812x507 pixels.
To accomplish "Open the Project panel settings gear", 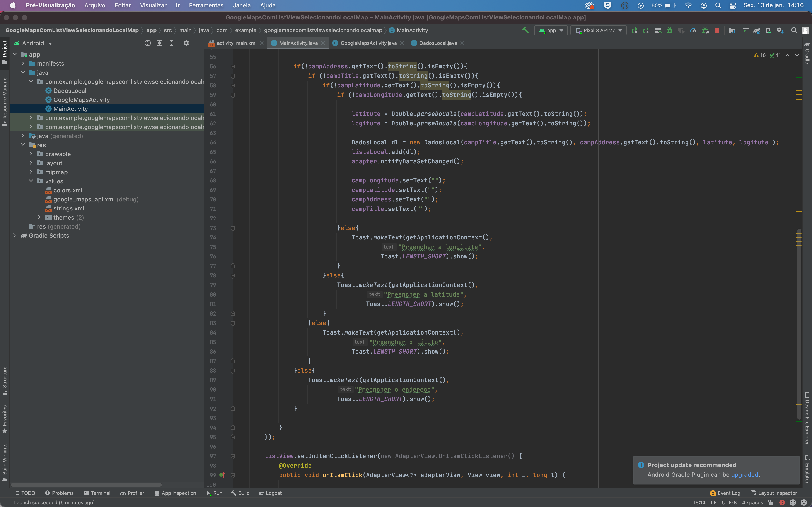I will click(x=186, y=43).
